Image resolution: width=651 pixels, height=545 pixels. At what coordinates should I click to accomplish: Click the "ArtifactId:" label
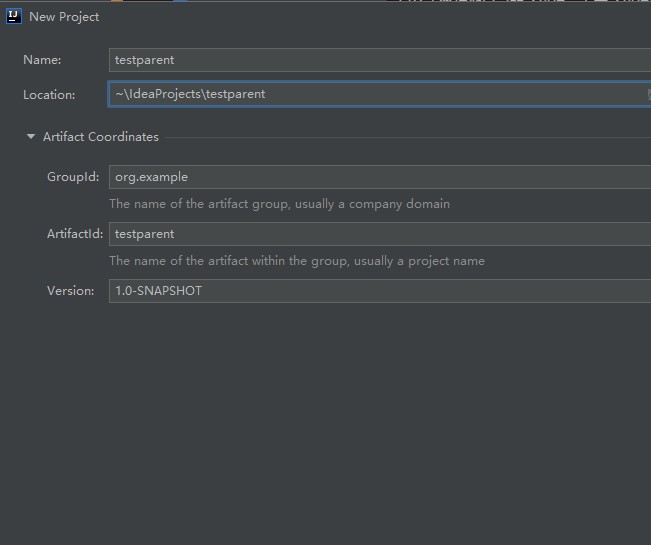click(x=73, y=234)
